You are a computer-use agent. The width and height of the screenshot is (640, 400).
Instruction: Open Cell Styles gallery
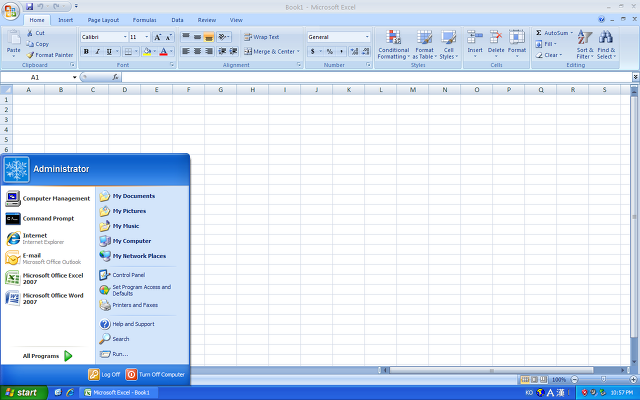click(449, 45)
